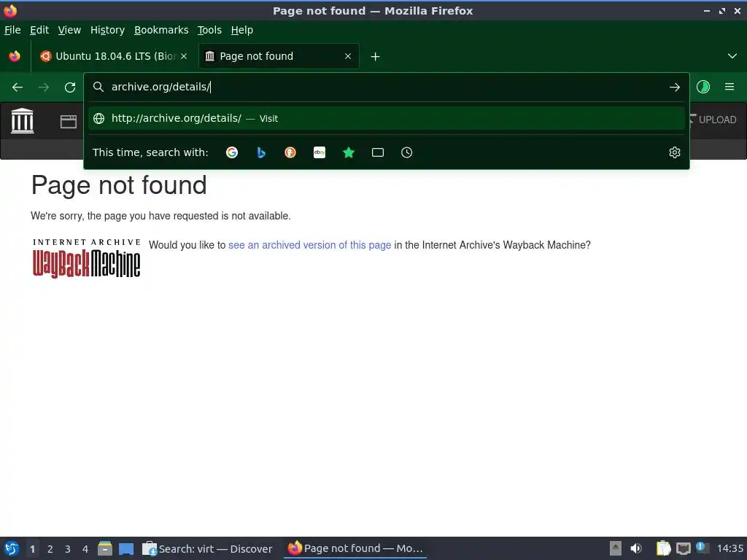
Task: Click the Internet Archive logo icon
Action: pyautogui.click(x=23, y=120)
